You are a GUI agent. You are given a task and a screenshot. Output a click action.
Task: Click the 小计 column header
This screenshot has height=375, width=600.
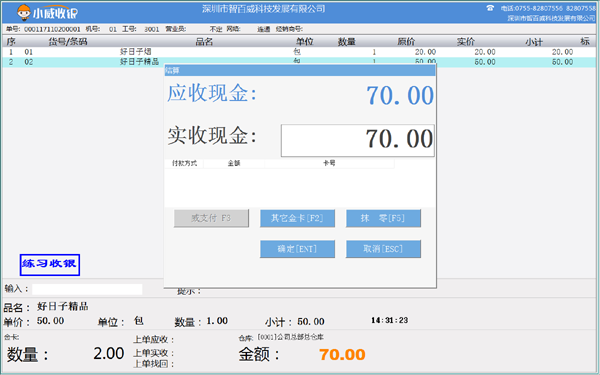(x=534, y=42)
